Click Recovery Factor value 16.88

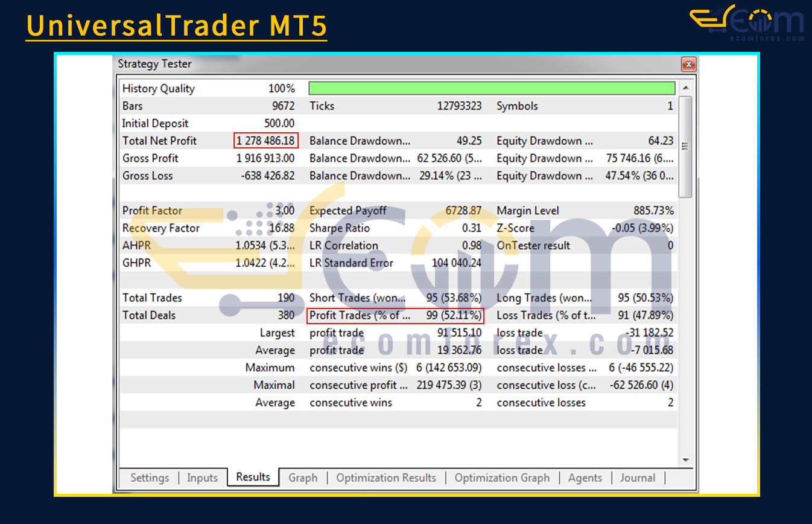[x=282, y=228]
